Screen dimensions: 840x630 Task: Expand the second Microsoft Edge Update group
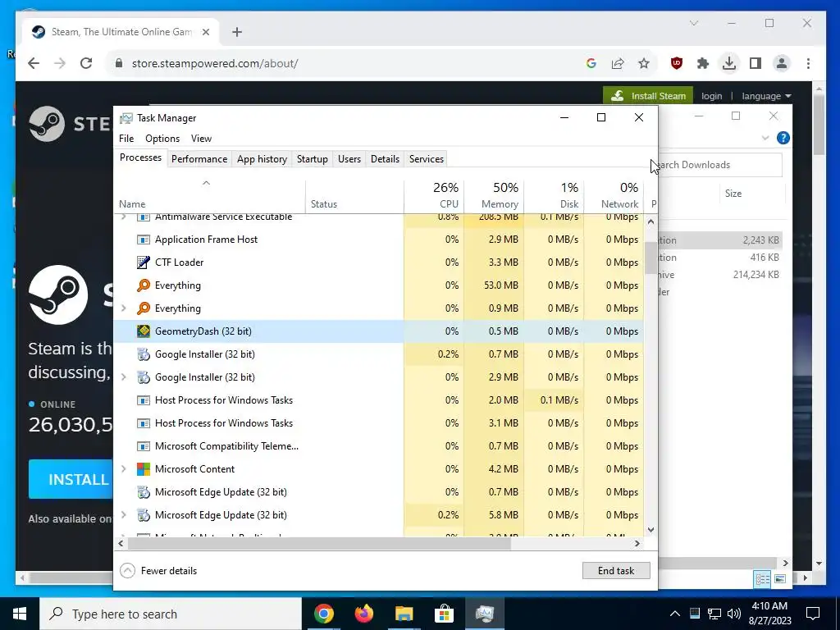(124, 515)
